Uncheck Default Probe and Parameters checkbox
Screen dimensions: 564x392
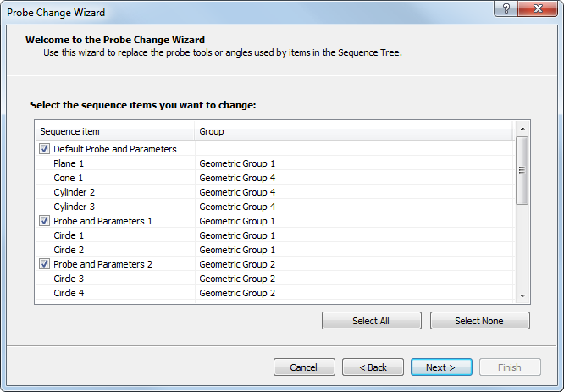coord(44,149)
